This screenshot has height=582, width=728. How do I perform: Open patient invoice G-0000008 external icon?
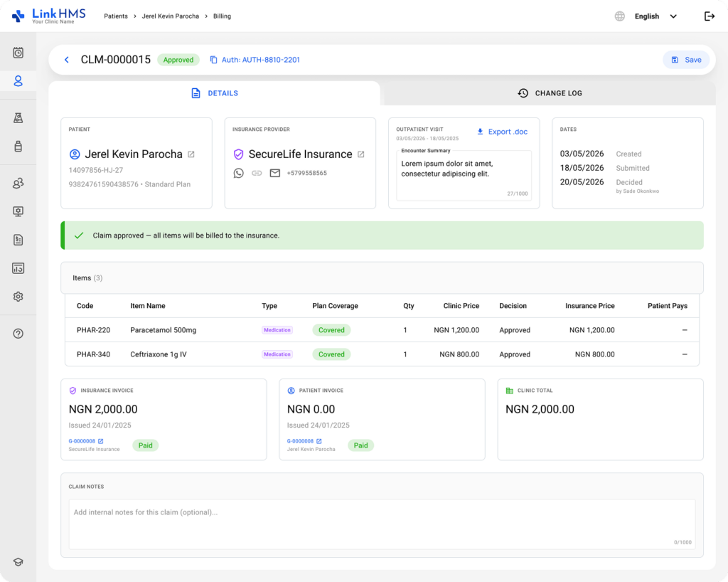click(319, 441)
